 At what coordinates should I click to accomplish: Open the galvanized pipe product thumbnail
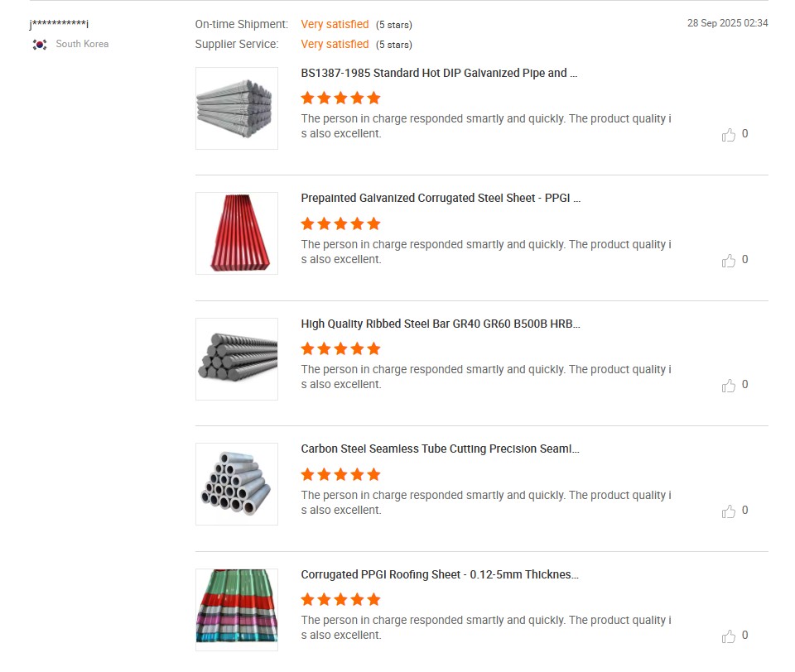coord(237,108)
